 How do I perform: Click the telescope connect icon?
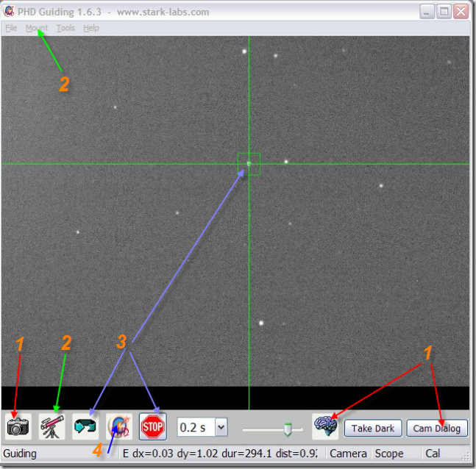tap(52, 426)
